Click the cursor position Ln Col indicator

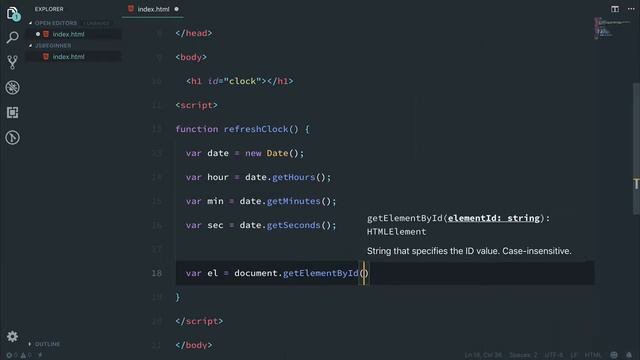(482, 355)
